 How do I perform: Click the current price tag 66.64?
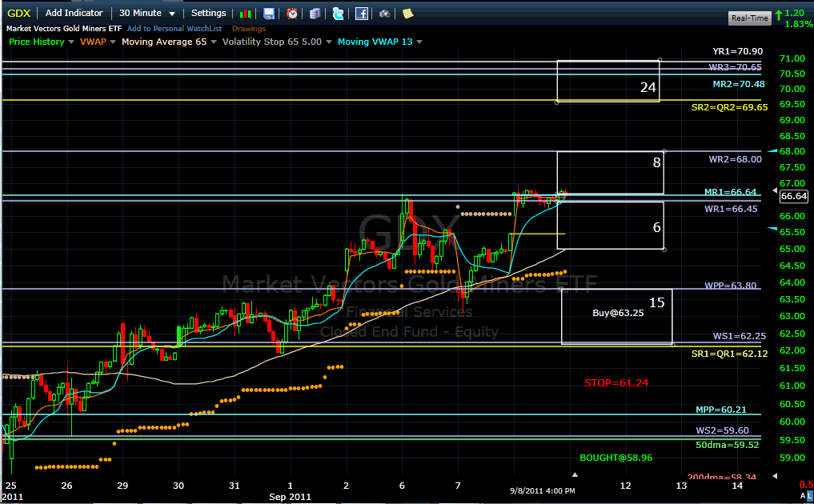click(794, 196)
